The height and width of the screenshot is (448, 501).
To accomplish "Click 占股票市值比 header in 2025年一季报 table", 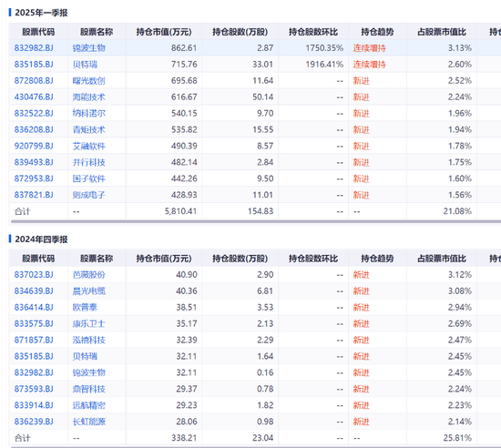I will [442, 32].
